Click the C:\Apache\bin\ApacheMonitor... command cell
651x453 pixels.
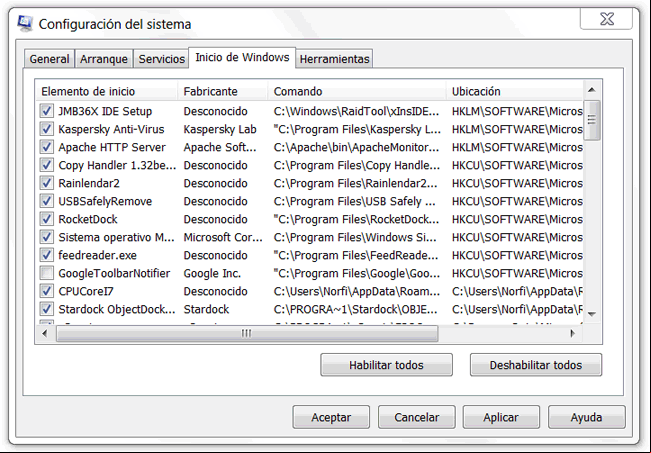[356, 147]
